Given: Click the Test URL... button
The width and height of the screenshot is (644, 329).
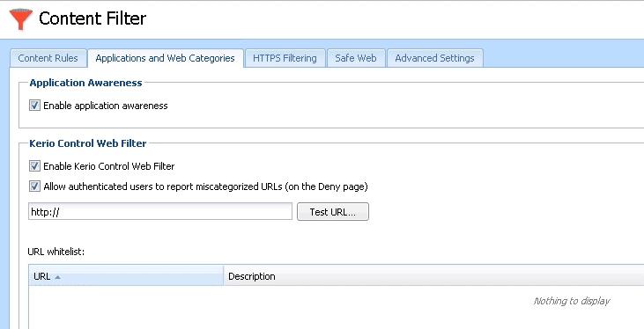Looking at the screenshot, I should pos(333,212).
